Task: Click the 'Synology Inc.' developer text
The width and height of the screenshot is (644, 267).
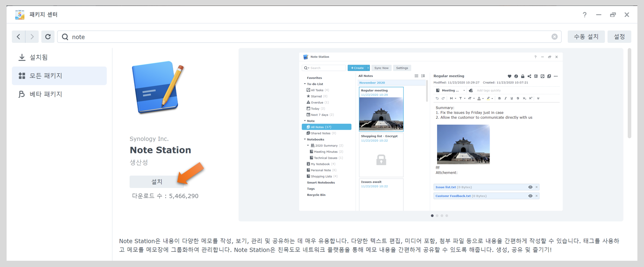Action: pos(149,139)
